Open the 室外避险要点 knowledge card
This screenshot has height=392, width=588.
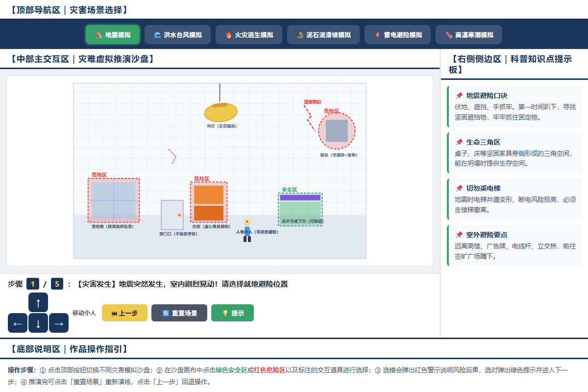pos(514,245)
